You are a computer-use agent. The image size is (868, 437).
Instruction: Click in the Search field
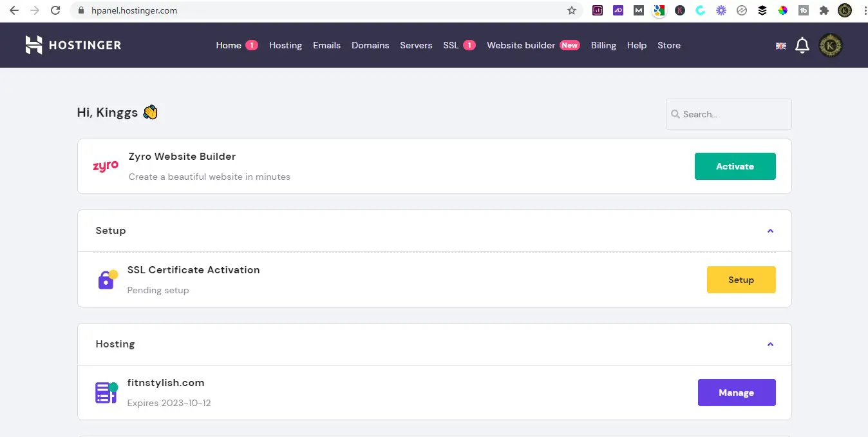point(728,114)
